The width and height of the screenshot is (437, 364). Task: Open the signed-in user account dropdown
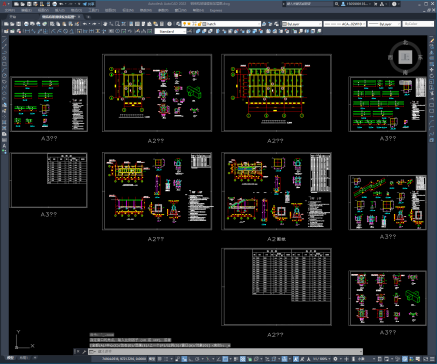pyautogui.click(x=357, y=4)
